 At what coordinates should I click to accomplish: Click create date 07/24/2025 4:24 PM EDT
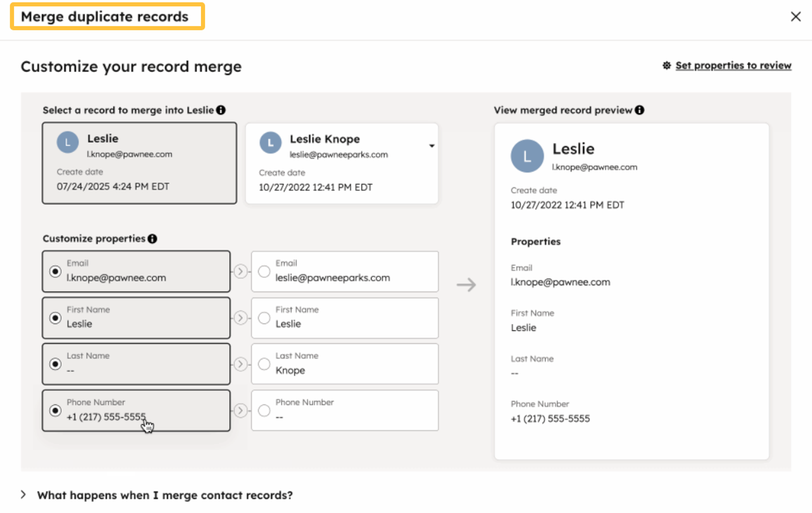pyautogui.click(x=113, y=186)
